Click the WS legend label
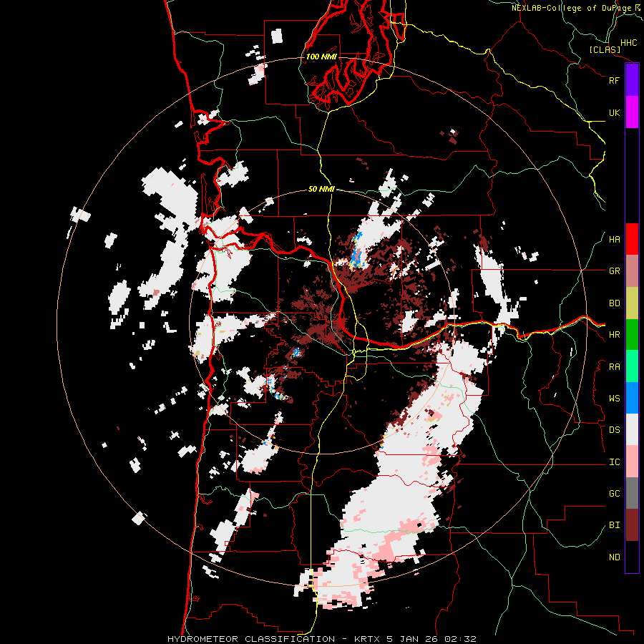Screen dimensions: 644x644 coord(614,399)
